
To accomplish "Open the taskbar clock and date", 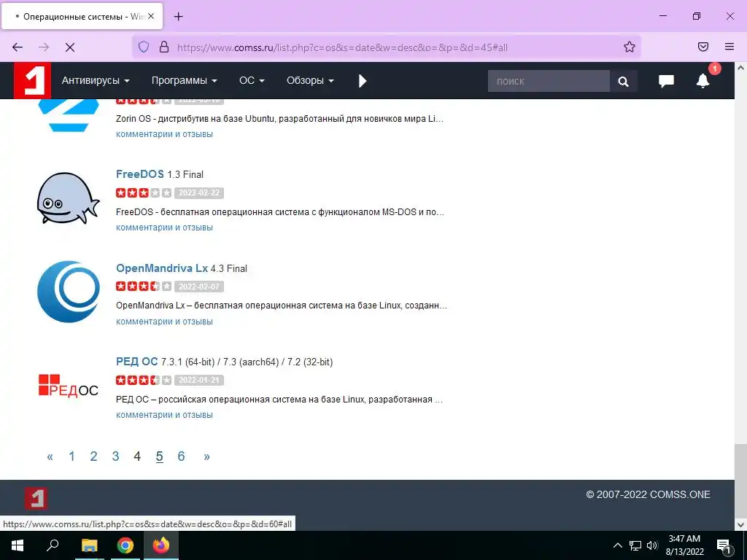I will coord(684,545).
